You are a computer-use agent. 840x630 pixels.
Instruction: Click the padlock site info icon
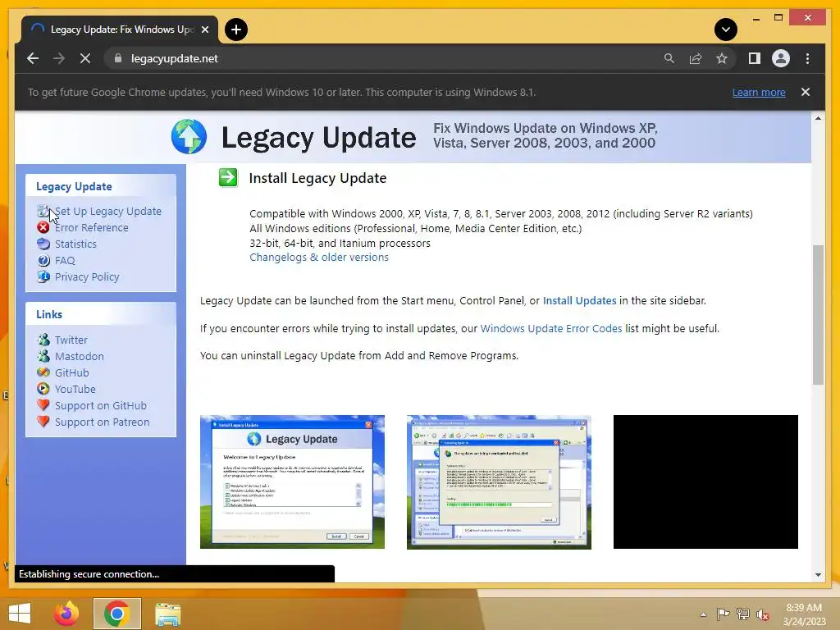click(x=118, y=58)
